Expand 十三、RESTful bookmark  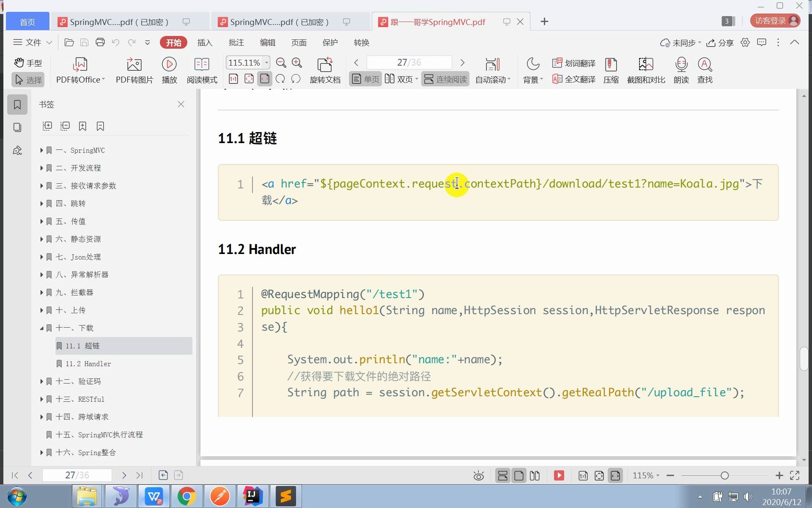pyautogui.click(x=41, y=399)
